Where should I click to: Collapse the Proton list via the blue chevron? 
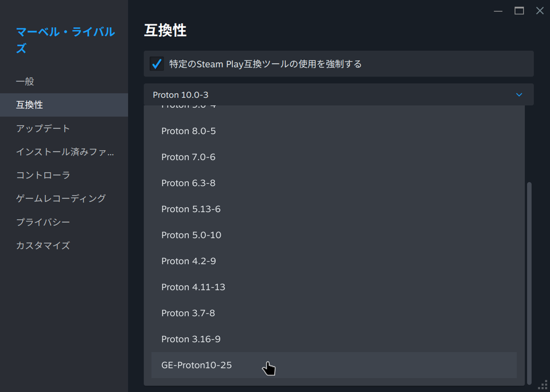click(x=518, y=94)
